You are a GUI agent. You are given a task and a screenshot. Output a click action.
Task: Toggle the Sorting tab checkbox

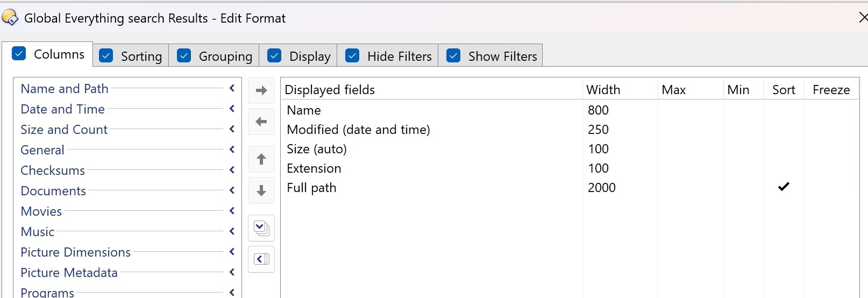pyautogui.click(x=106, y=56)
